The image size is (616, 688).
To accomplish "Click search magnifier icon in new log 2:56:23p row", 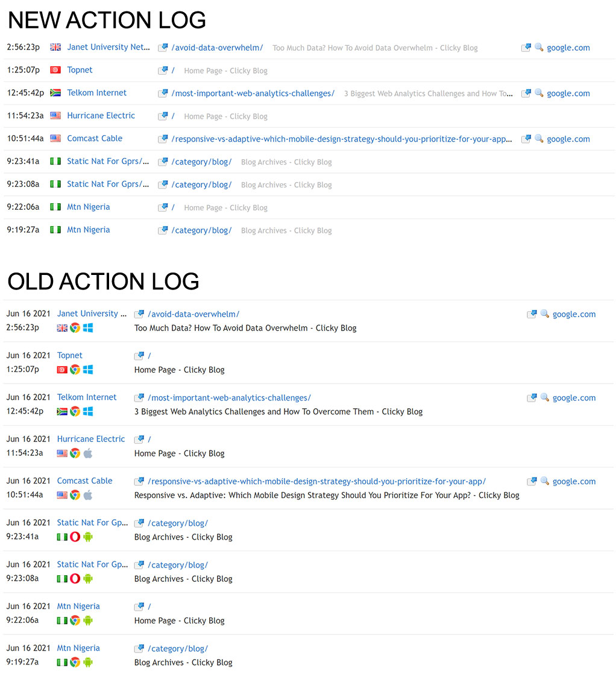I will point(539,48).
